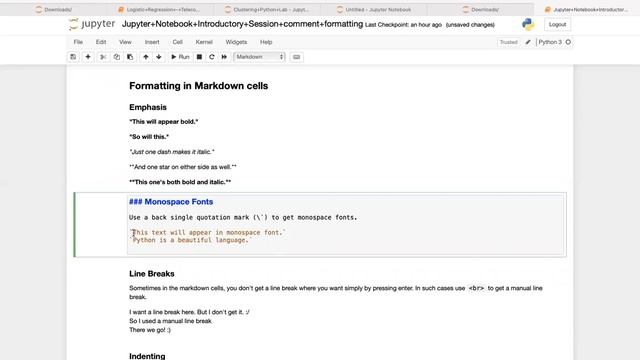Image resolution: width=640 pixels, height=360 pixels.
Task: Select the Indenting heading
Action: click(x=147, y=356)
